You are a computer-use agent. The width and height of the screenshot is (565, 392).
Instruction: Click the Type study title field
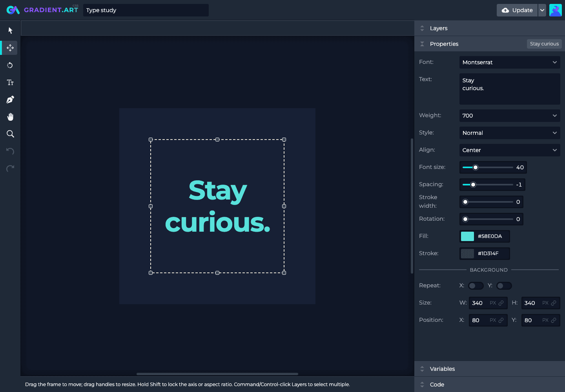(x=146, y=10)
